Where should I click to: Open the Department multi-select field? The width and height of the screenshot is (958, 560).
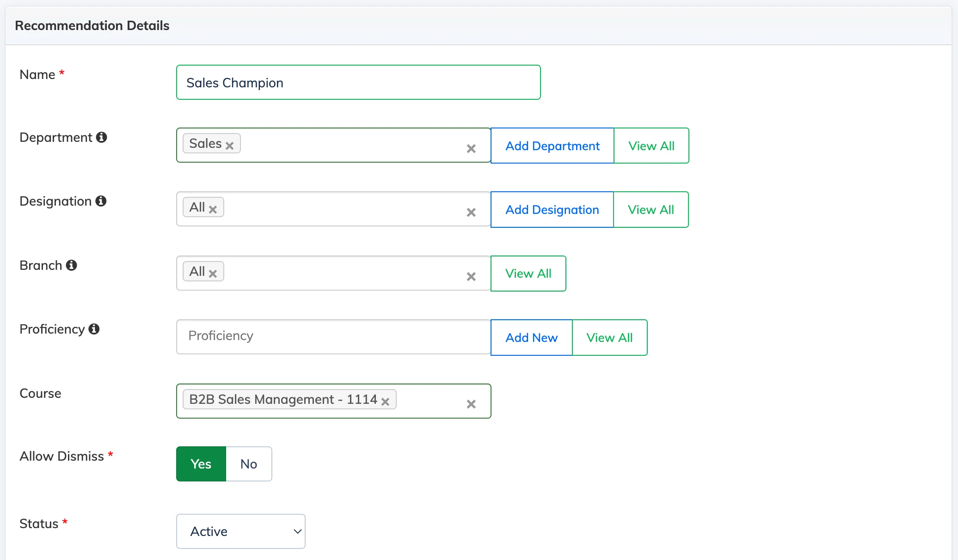(x=333, y=145)
